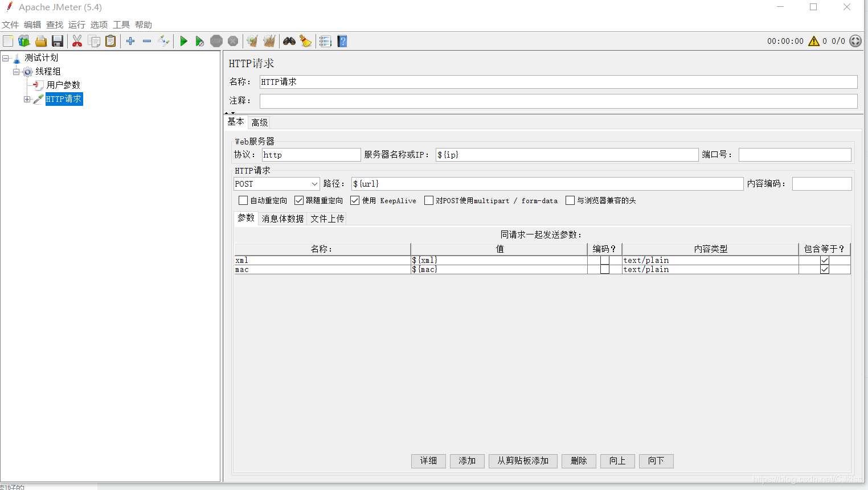Click the warning triangle log icon

tap(814, 41)
